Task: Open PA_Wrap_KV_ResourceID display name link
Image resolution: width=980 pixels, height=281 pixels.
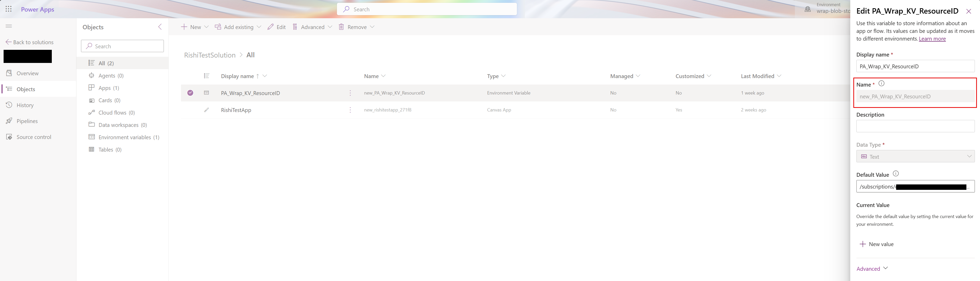Action: click(250, 93)
